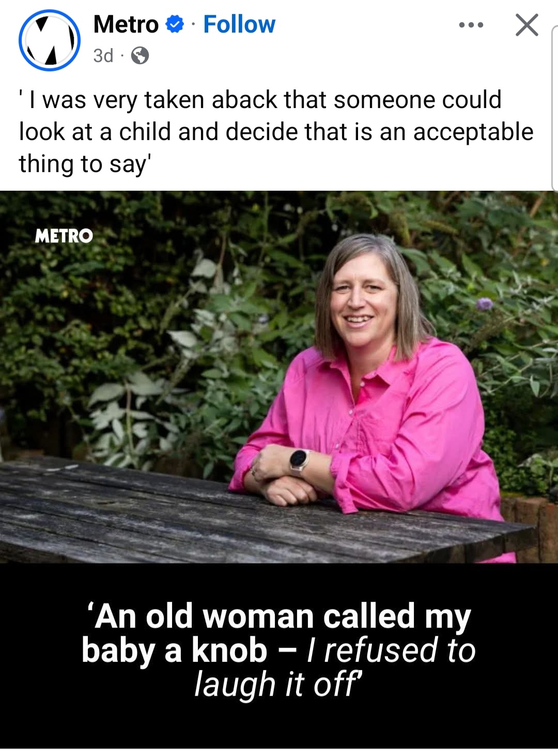Screen dimensions: 558x756
Task: Click the italic text 'laugh it off'
Action: tap(278, 684)
